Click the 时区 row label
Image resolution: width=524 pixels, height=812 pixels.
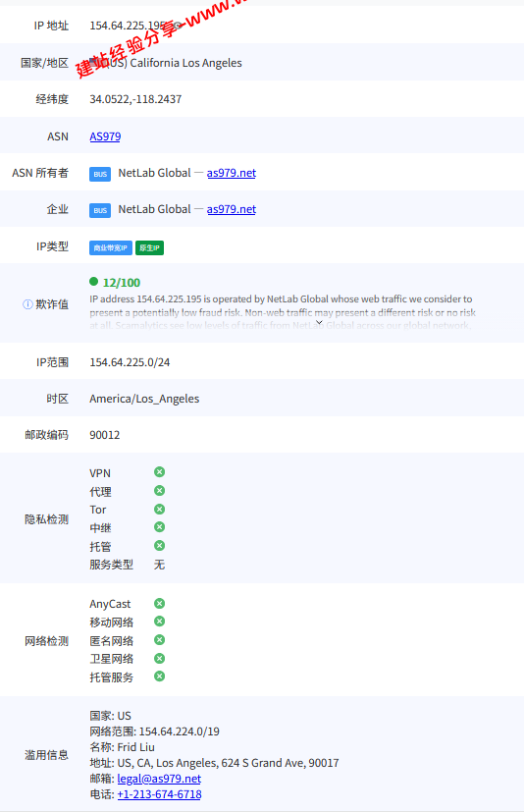(x=58, y=399)
